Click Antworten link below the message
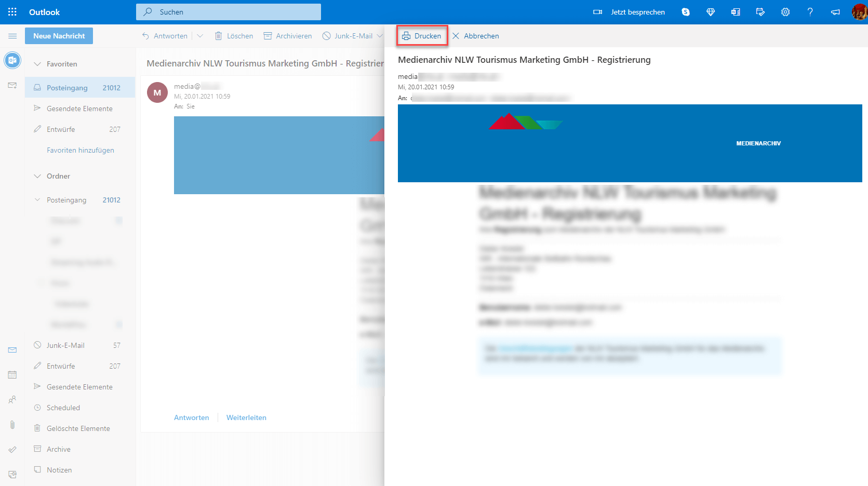The image size is (868, 486). coord(192,417)
